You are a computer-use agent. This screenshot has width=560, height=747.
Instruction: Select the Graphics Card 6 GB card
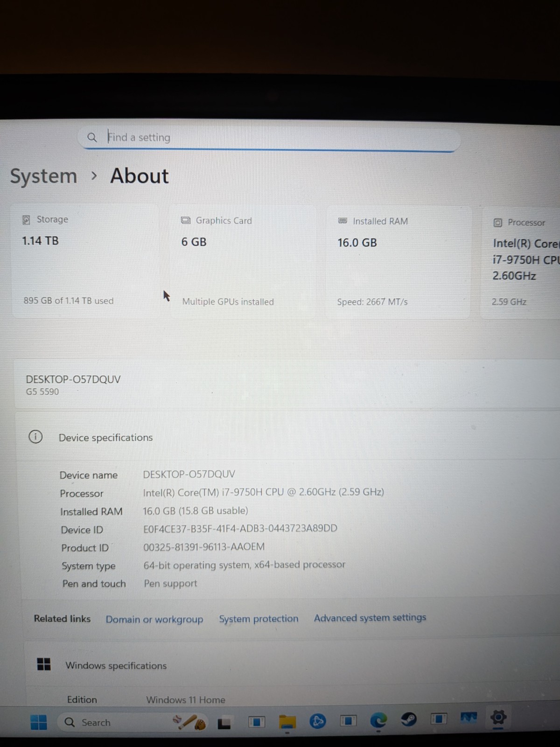click(x=243, y=262)
